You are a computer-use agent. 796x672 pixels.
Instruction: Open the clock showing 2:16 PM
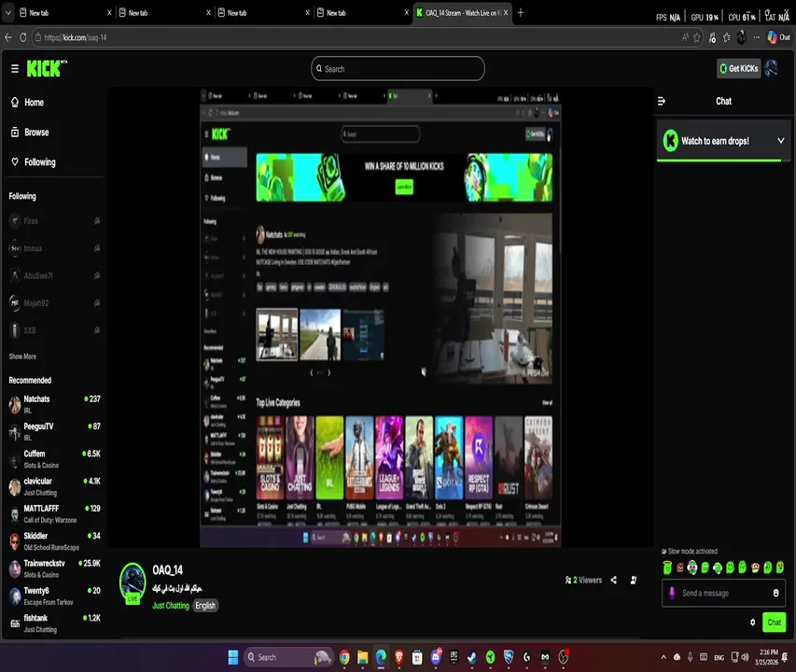click(766, 657)
